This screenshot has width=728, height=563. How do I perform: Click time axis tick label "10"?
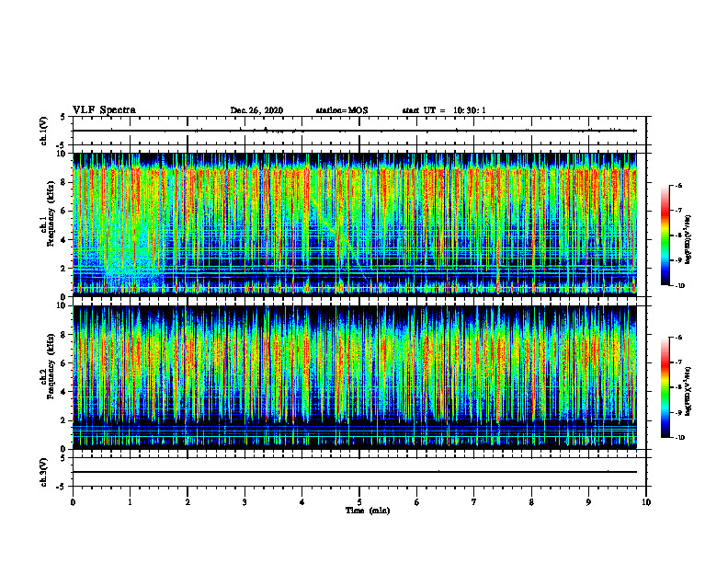click(x=646, y=502)
